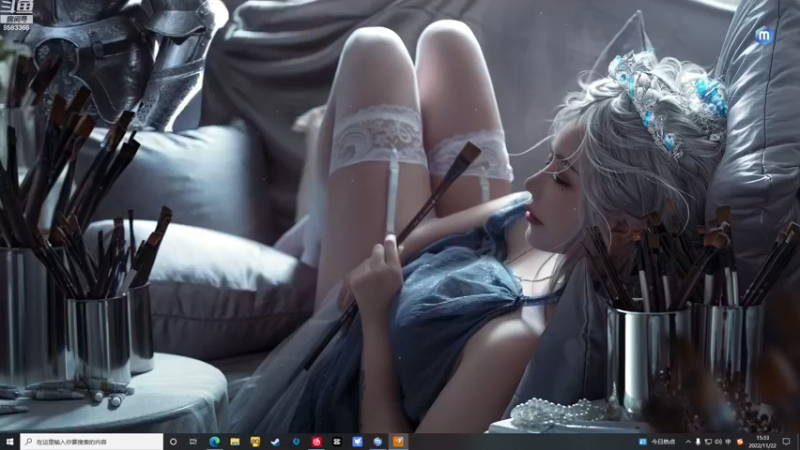Screen dimensions: 800x450
Task: Open the notification action center
Action: click(x=787, y=442)
